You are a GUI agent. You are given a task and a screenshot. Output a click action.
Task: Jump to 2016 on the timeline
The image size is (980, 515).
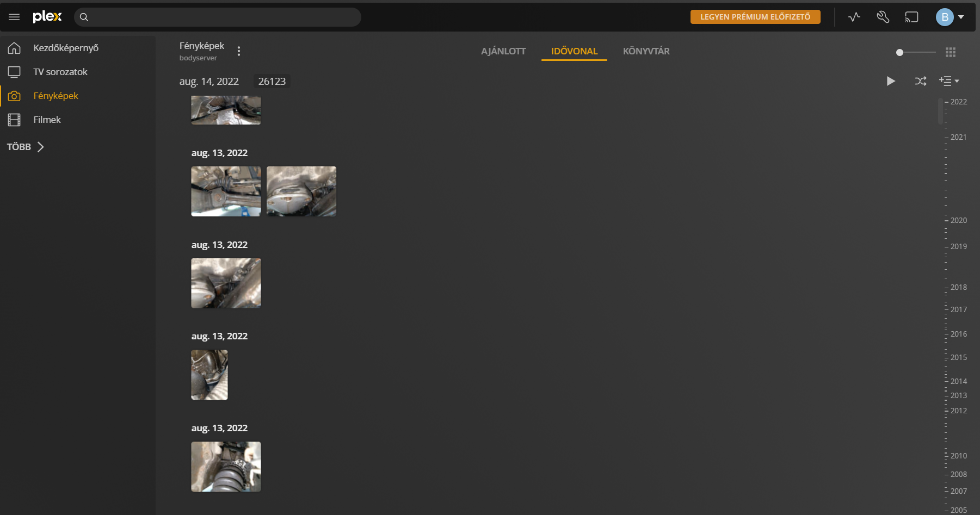(958, 334)
